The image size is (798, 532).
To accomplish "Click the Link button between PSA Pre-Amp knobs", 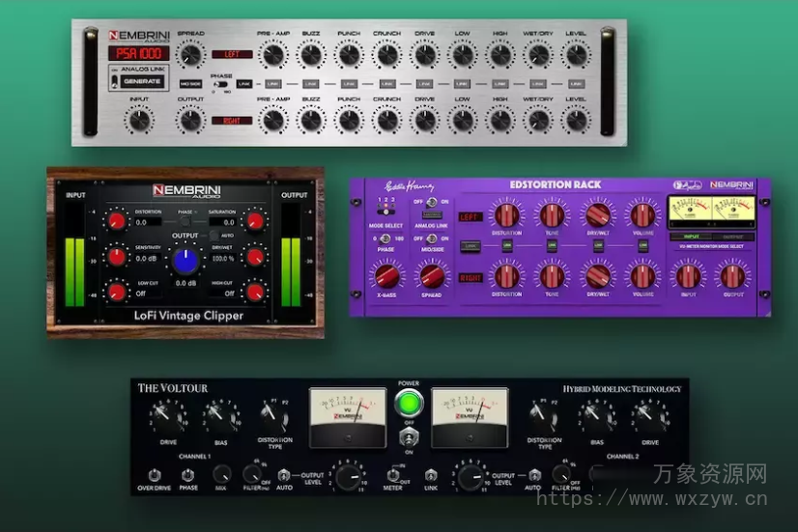I will pos(272,84).
